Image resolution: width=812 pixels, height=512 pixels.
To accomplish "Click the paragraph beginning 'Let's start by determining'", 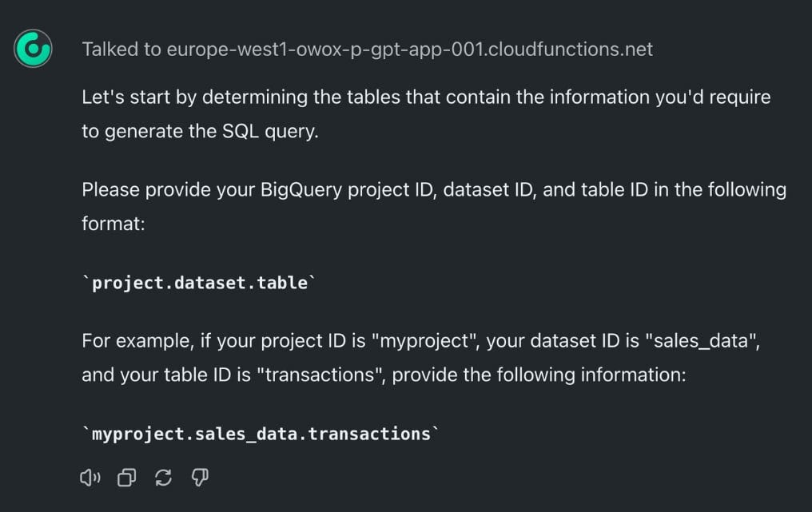I will (x=426, y=114).
